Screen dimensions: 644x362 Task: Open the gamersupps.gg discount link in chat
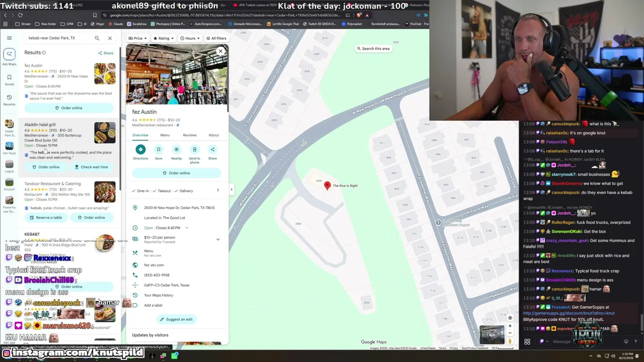[569, 313]
